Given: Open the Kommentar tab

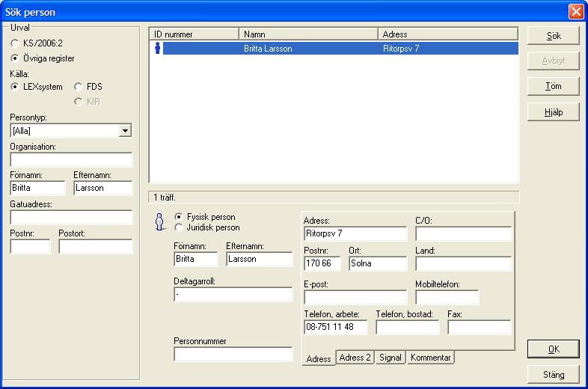Looking at the screenshot, I should pos(430,358).
